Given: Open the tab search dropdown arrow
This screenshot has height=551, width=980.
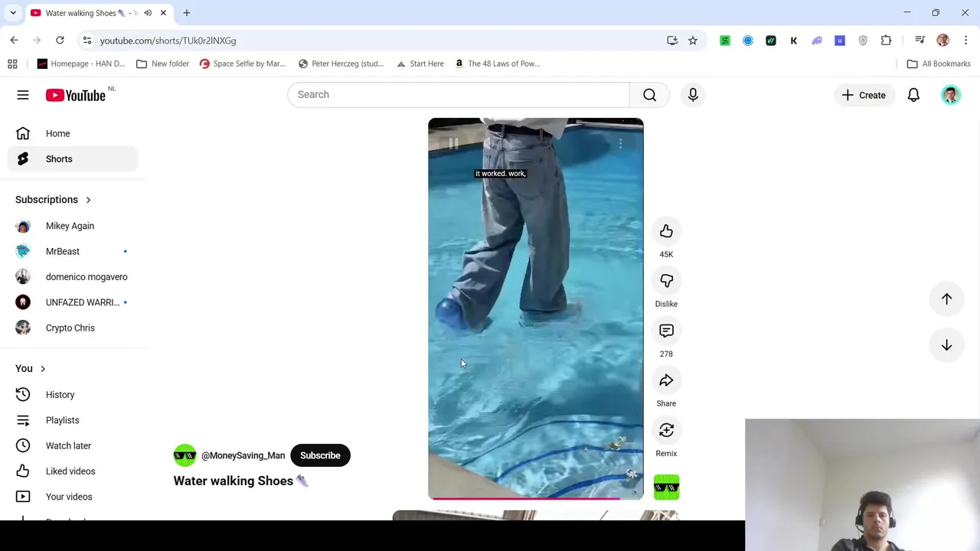Looking at the screenshot, I should point(13,13).
